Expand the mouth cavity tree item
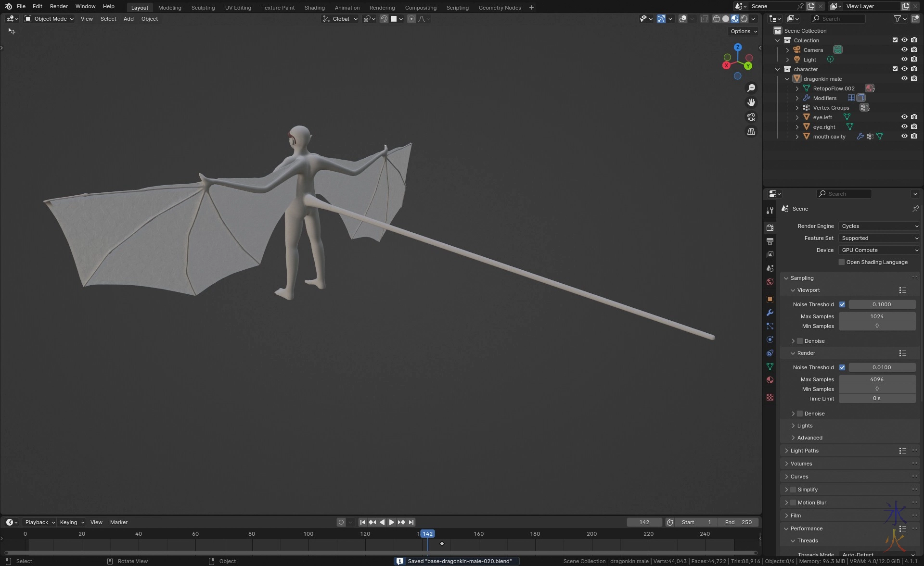 click(797, 137)
